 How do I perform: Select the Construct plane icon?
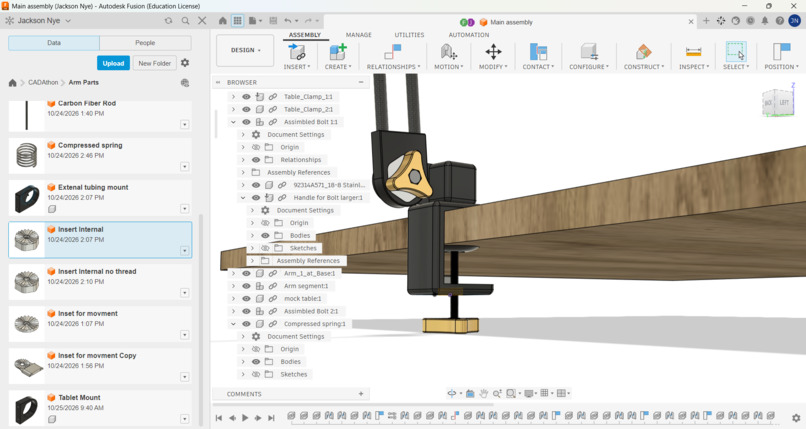tap(643, 52)
